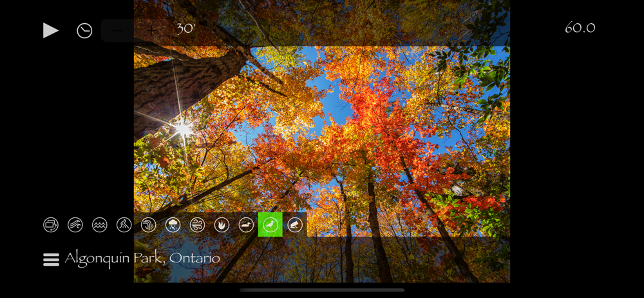Viewport: 644px width, 298px height.
Task: Open the hamburger menu icon
Action: point(52,259)
